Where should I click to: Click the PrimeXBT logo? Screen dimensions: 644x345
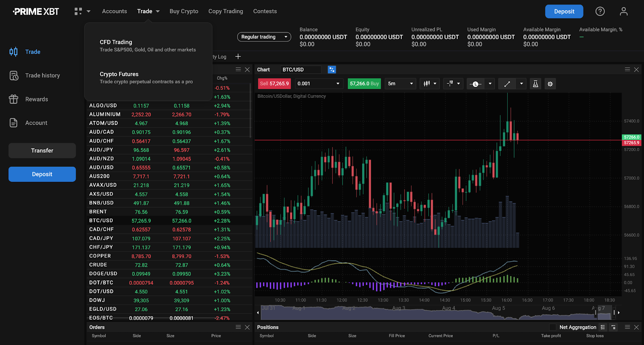(36, 12)
